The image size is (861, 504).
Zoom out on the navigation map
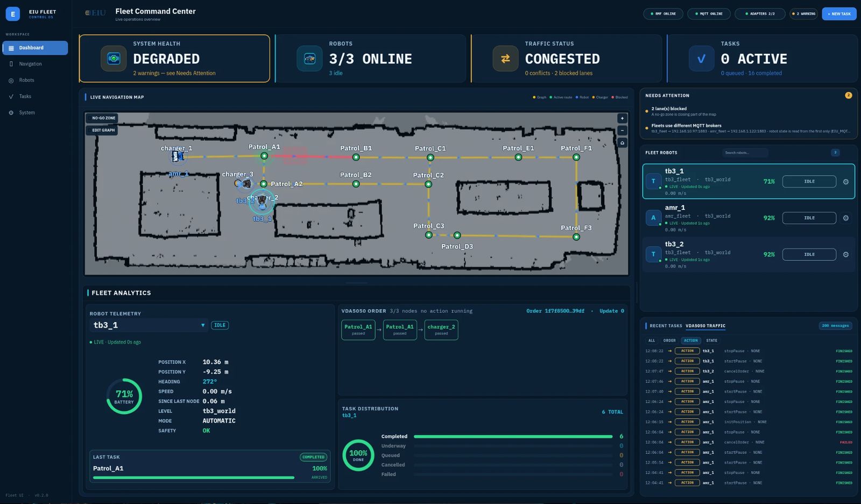[622, 131]
